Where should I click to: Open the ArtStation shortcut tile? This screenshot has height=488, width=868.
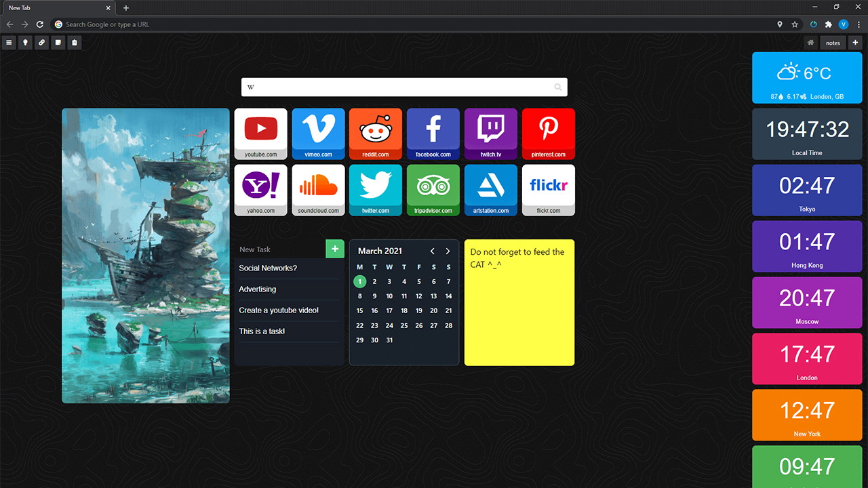tap(490, 190)
